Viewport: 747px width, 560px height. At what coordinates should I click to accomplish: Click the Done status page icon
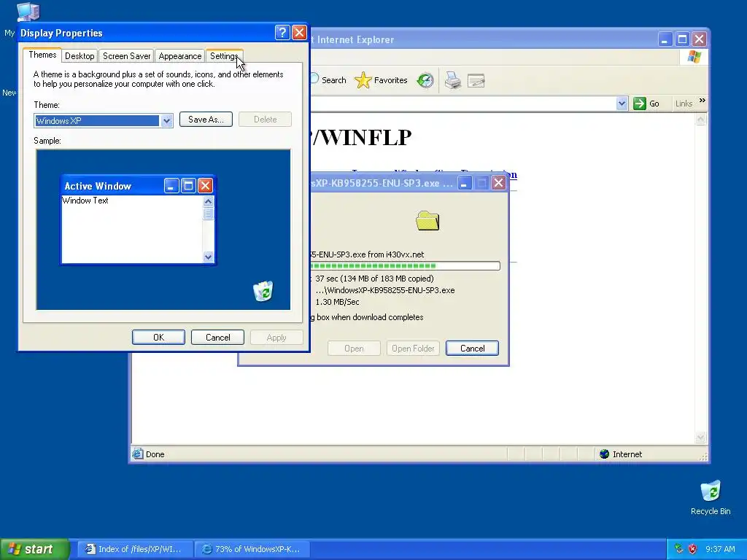coord(138,454)
